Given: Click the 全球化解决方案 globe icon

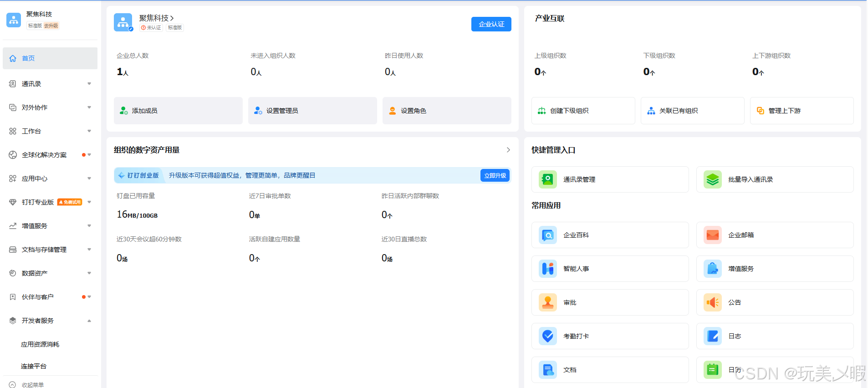Looking at the screenshot, I should (x=13, y=155).
